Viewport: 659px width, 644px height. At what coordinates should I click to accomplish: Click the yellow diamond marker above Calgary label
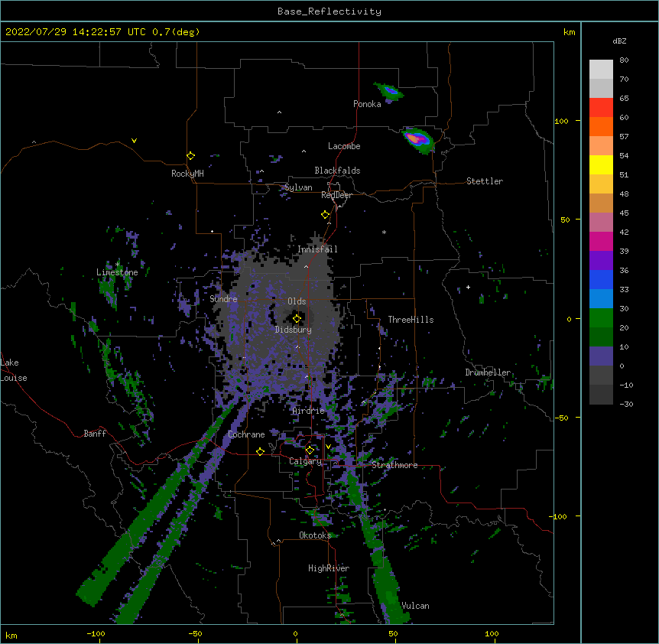pos(310,450)
